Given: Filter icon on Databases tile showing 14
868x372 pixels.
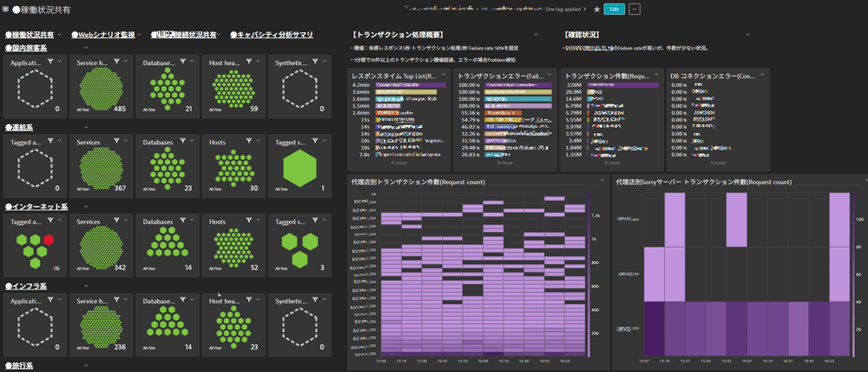Looking at the screenshot, I should [182, 222].
